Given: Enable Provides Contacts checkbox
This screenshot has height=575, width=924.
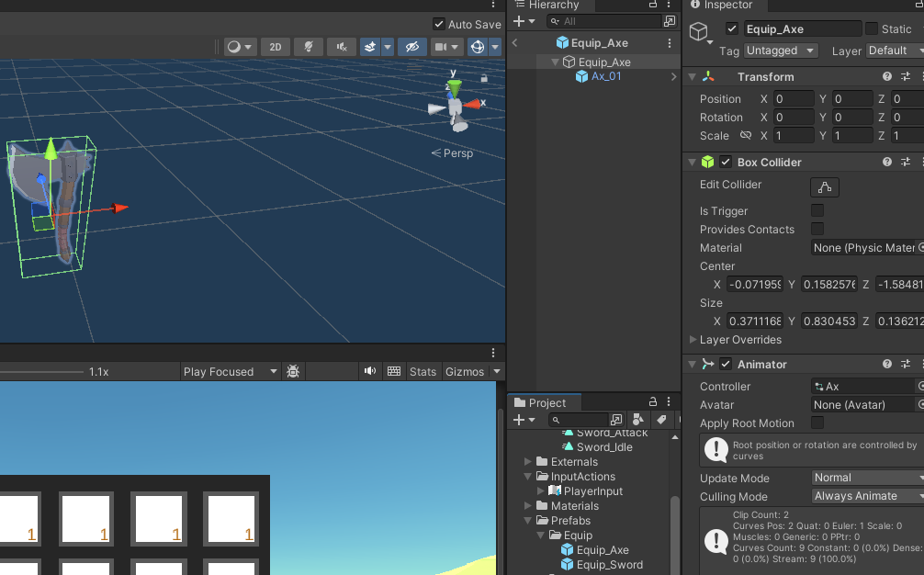Looking at the screenshot, I should click(x=817, y=229).
